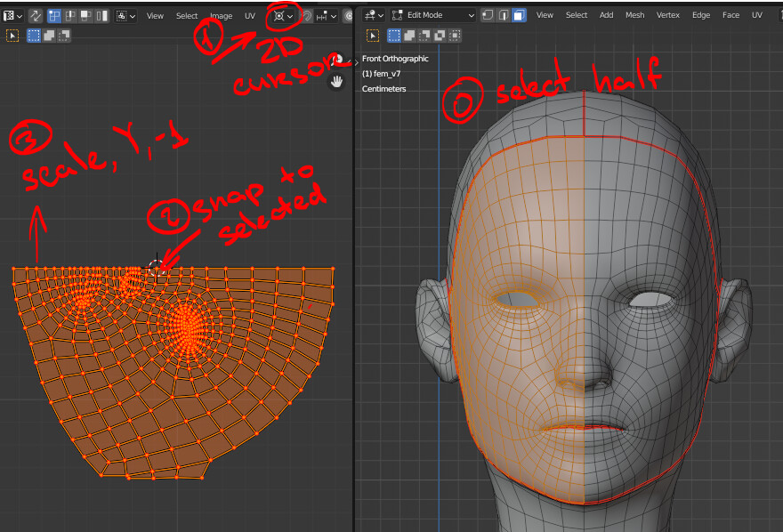Select the Tweak tool in 3D viewport

coord(373,36)
